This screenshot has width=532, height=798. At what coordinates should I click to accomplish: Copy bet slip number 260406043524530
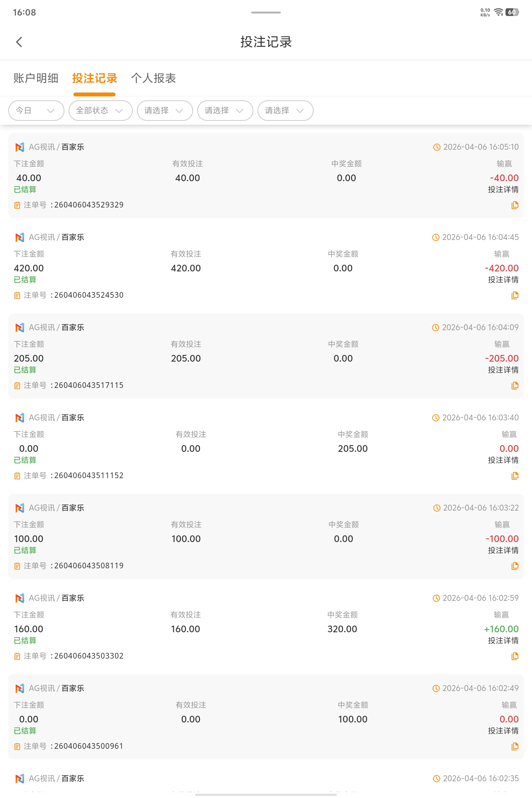tap(514, 295)
